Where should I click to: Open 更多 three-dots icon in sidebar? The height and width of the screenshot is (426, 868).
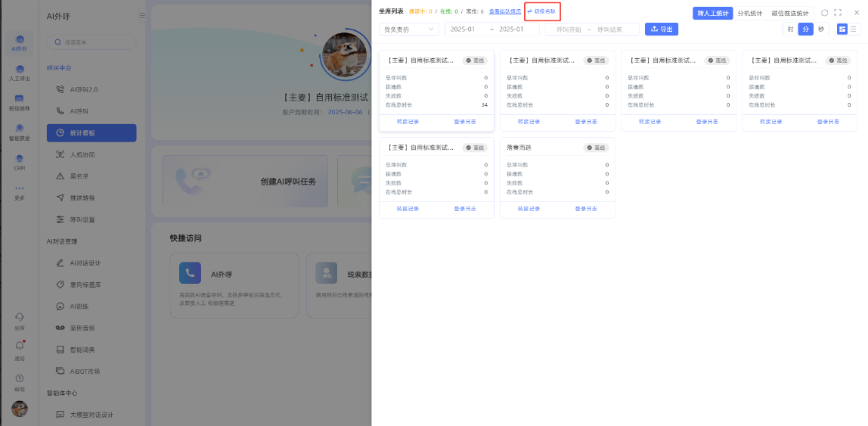[x=19, y=191]
